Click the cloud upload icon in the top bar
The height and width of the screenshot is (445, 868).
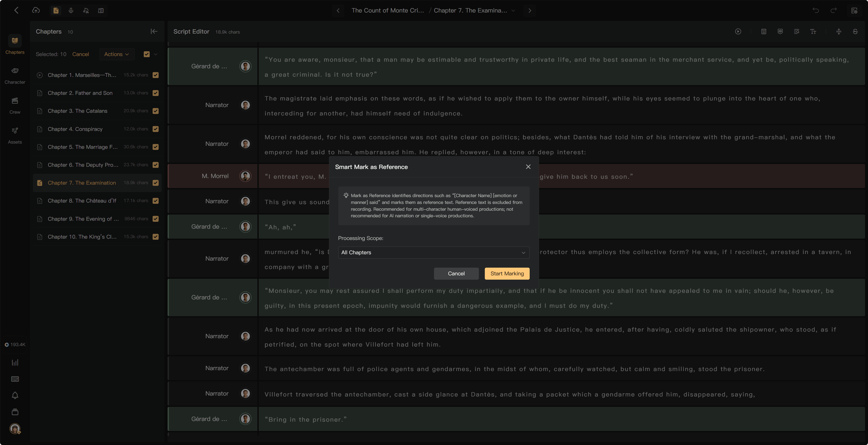36,10
